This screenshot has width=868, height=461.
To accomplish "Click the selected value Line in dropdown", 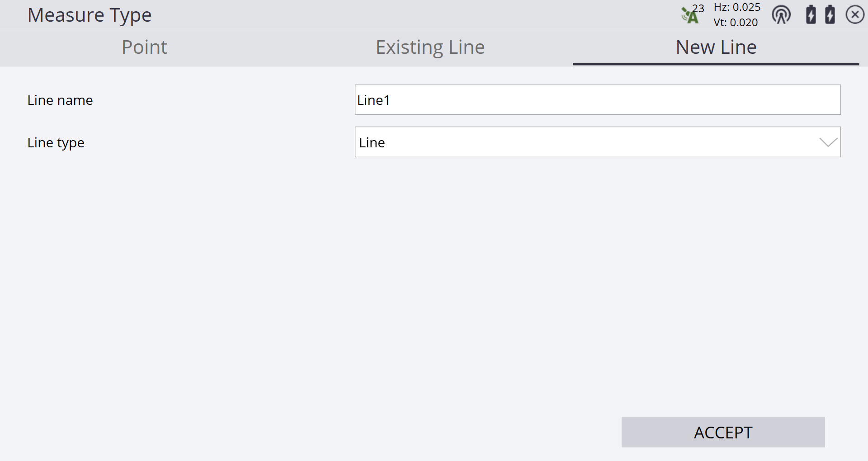I will tap(372, 143).
